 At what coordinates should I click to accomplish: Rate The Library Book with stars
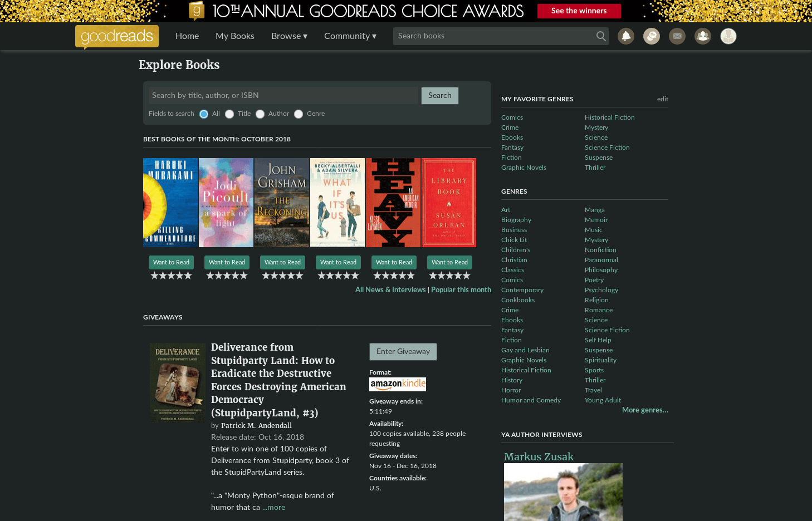(449, 276)
